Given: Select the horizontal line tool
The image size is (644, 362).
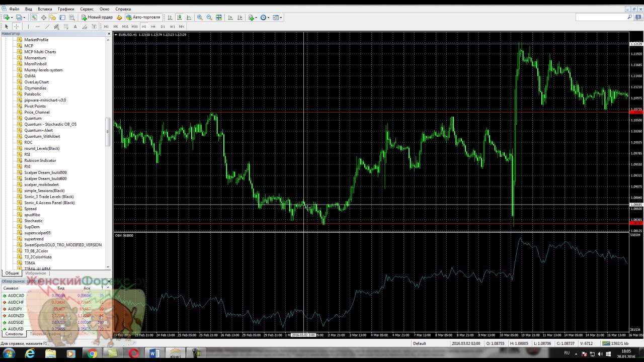Looking at the screenshot, I should [x=38, y=26].
